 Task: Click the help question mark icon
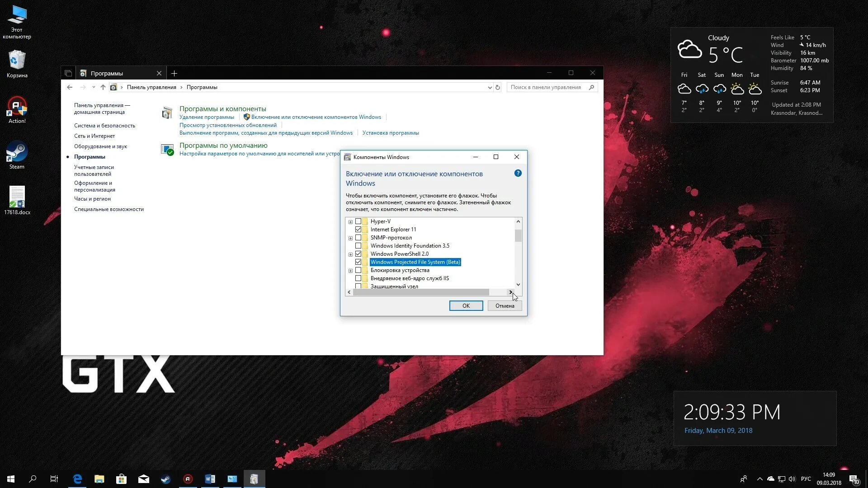tap(518, 173)
